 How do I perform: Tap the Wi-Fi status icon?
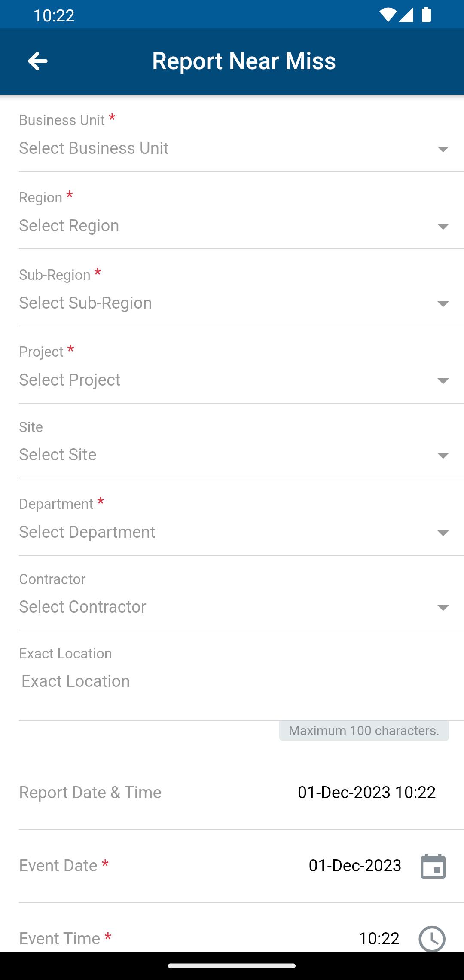coord(388,15)
